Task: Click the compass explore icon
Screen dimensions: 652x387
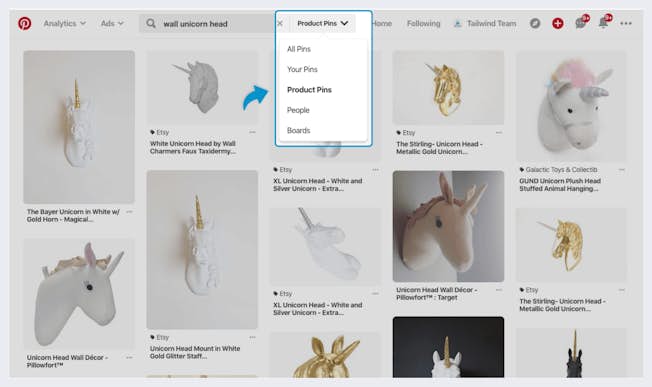Action: pos(535,23)
